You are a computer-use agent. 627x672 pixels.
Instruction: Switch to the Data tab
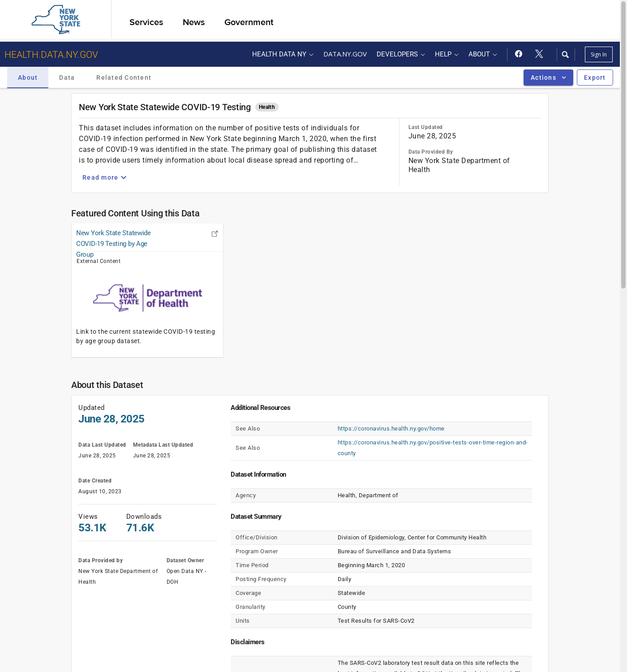pos(67,78)
